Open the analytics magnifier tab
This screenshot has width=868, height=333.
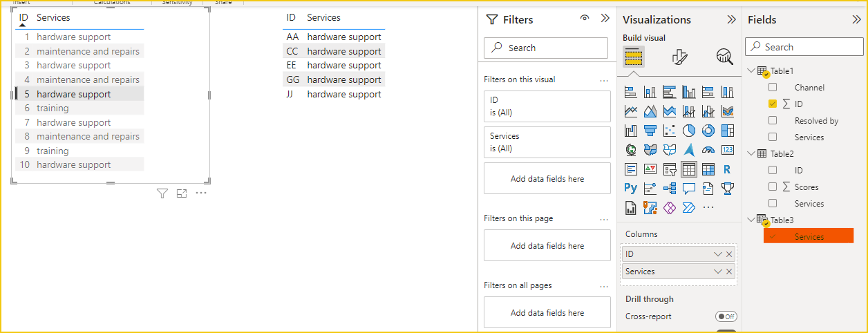click(x=724, y=57)
